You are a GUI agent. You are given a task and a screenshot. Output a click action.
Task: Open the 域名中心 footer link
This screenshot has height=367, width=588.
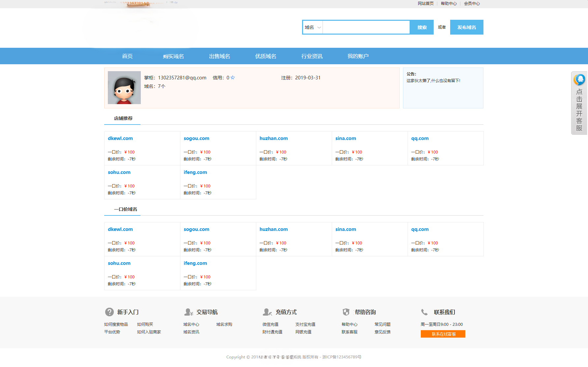pos(191,325)
